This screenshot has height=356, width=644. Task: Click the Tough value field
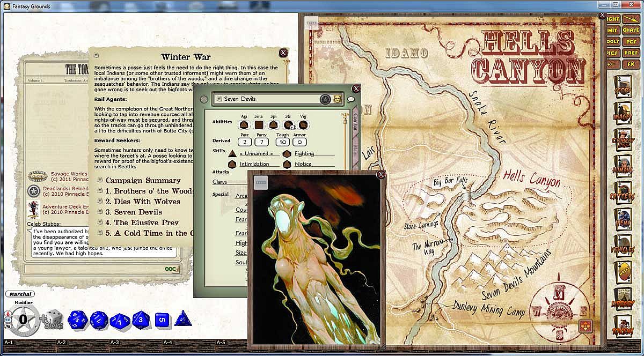click(282, 142)
